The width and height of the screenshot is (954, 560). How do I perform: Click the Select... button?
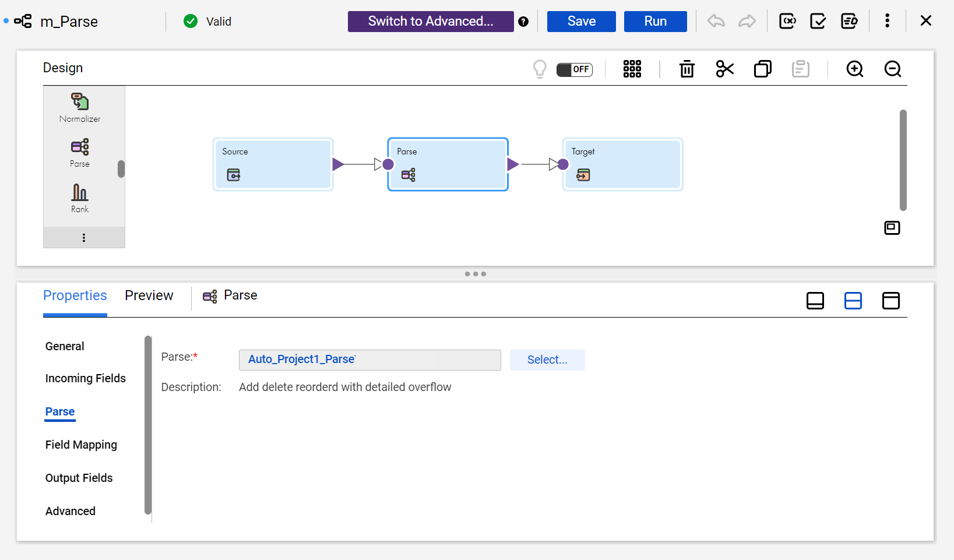tap(547, 360)
